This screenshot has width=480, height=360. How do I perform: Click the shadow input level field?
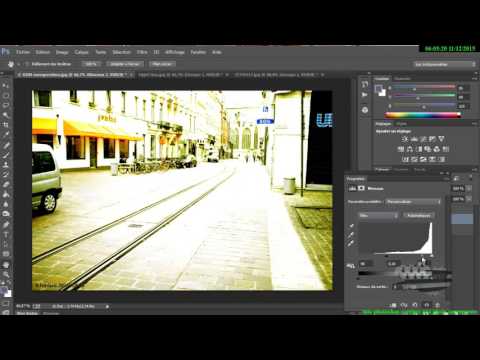point(364,264)
